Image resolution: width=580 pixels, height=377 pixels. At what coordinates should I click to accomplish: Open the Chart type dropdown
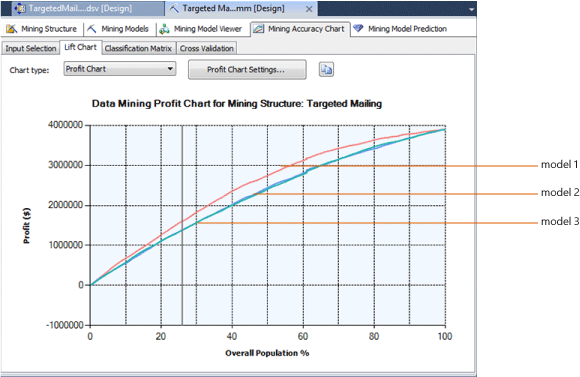(120, 69)
